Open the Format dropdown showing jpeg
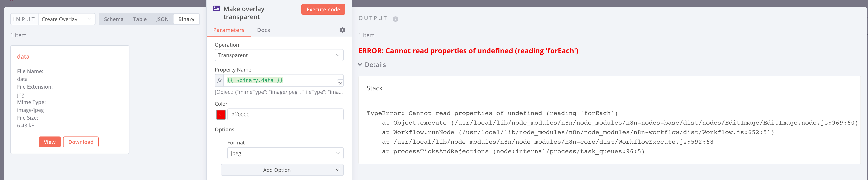This screenshot has height=180, width=868. click(285, 153)
